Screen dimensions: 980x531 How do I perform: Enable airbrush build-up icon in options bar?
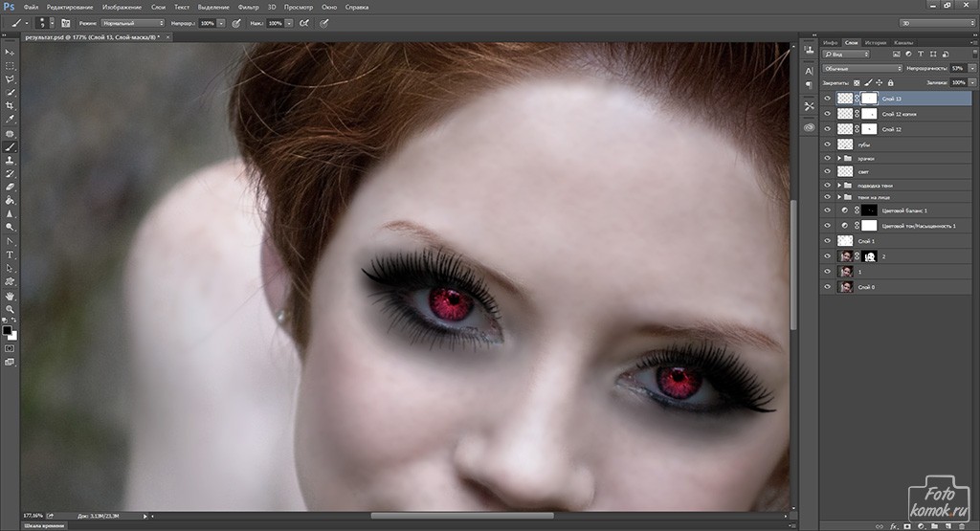[303, 23]
